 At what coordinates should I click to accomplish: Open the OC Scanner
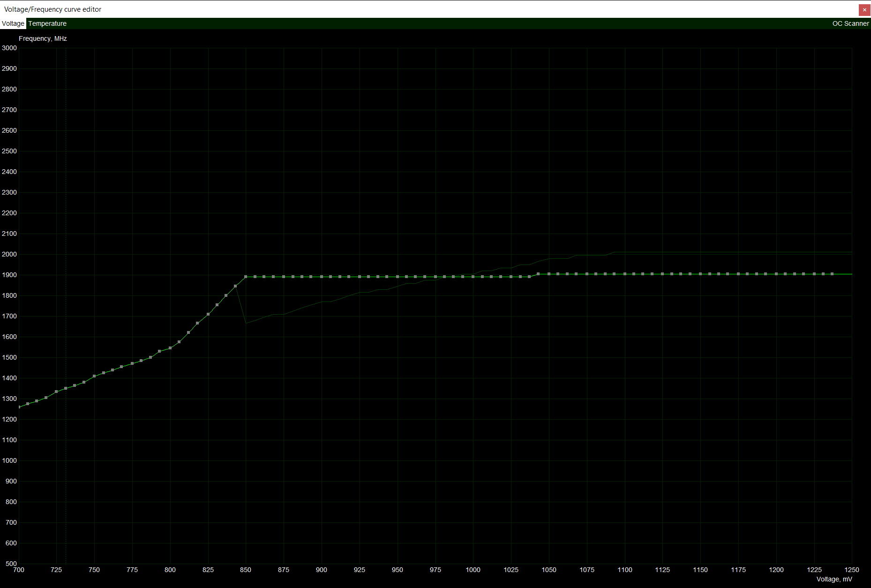[x=850, y=23]
